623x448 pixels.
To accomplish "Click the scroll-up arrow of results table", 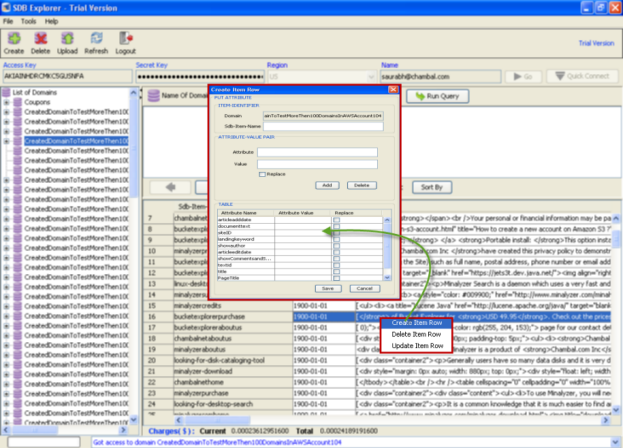I will (616, 218).
